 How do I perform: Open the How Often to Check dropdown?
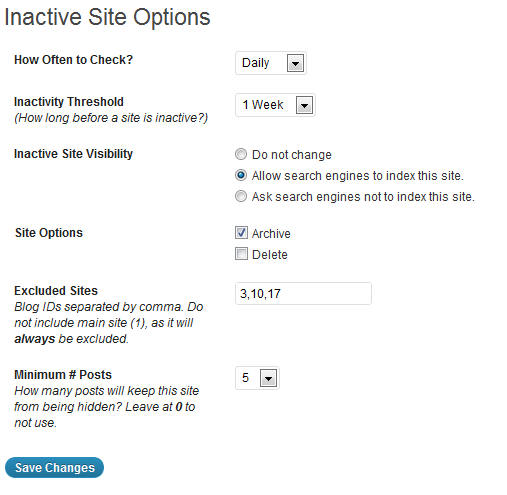(x=271, y=63)
